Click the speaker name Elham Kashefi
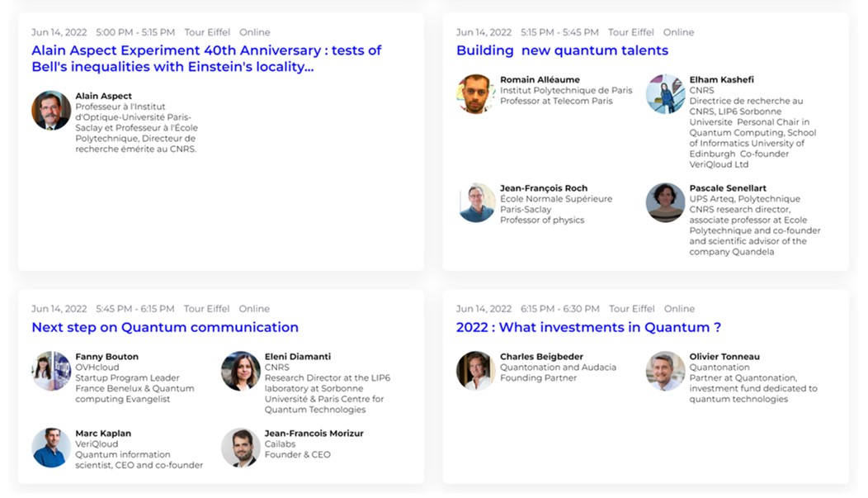This screenshot has width=868, height=498. coord(721,80)
